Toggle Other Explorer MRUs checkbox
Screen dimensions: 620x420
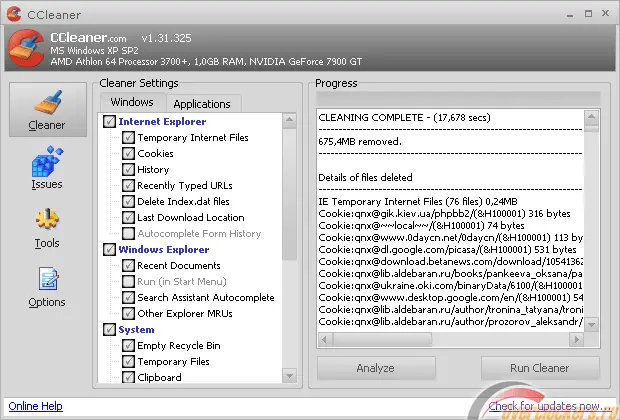128,313
